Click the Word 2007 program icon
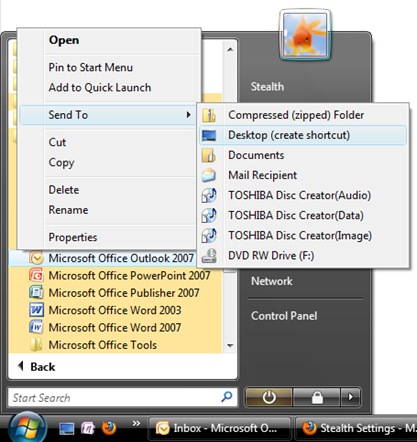 click(x=36, y=327)
